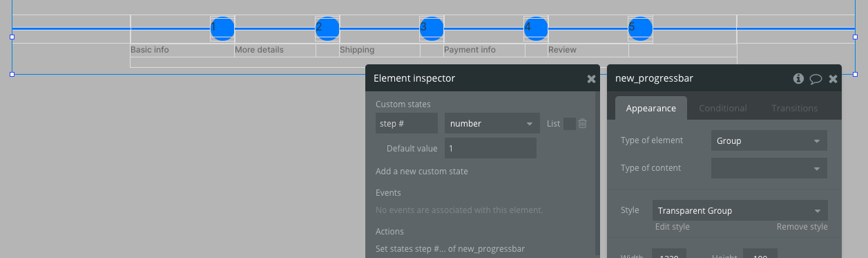The width and height of the screenshot is (868, 258).
Task: Click the Edit style link
Action: pos(673,227)
